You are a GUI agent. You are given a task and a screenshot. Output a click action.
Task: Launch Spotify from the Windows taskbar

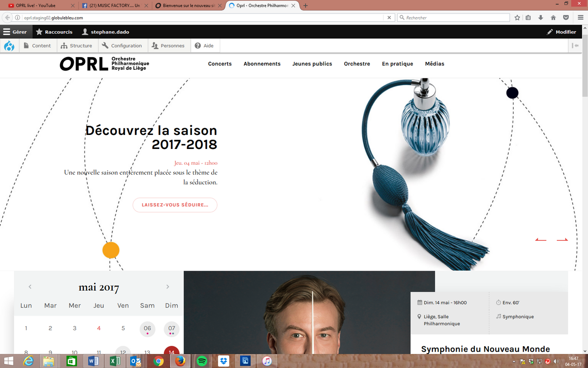pyautogui.click(x=201, y=361)
